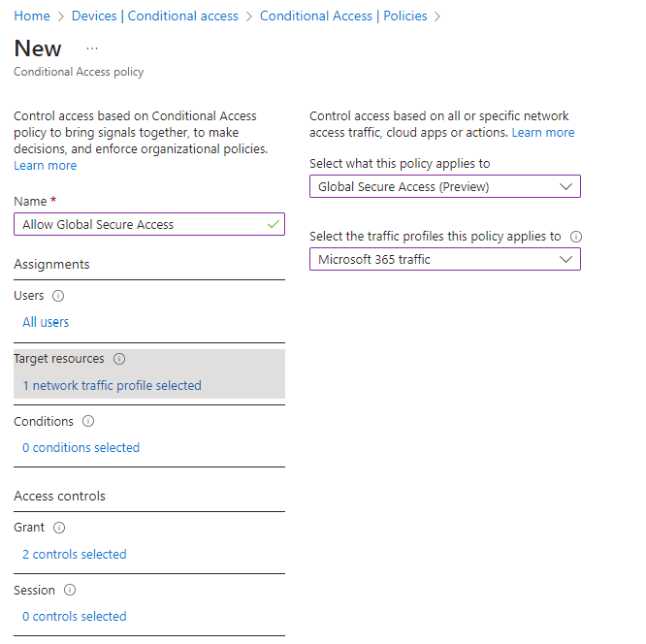646x644 pixels.
Task: Click the traffic profiles info icon
Action: click(x=575, y=237)
